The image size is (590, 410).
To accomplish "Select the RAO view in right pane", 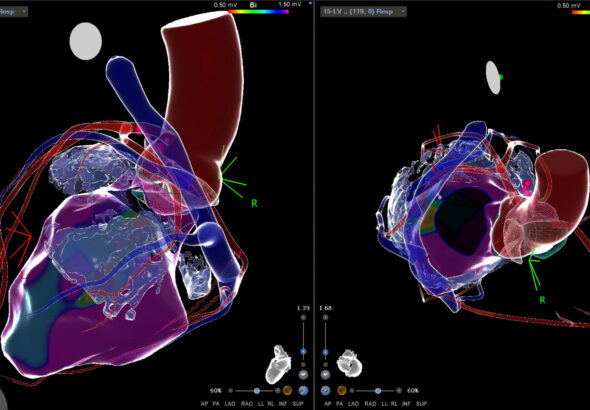I will point(370,404).
